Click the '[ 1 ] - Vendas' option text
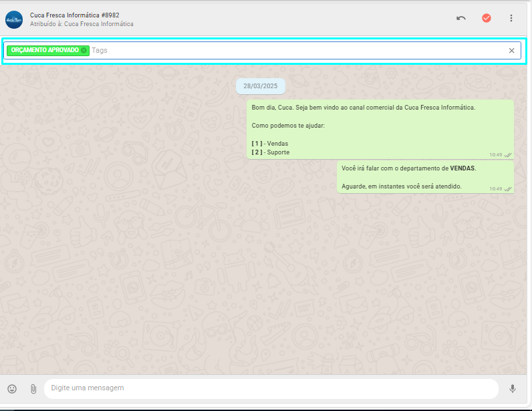This screenshot has height=411, width=532. point(270,144)
